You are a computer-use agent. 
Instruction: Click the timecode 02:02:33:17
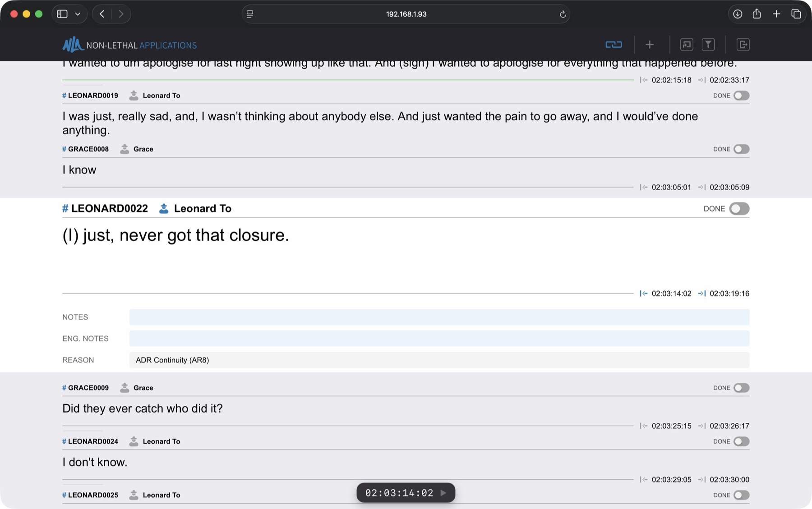729,80
